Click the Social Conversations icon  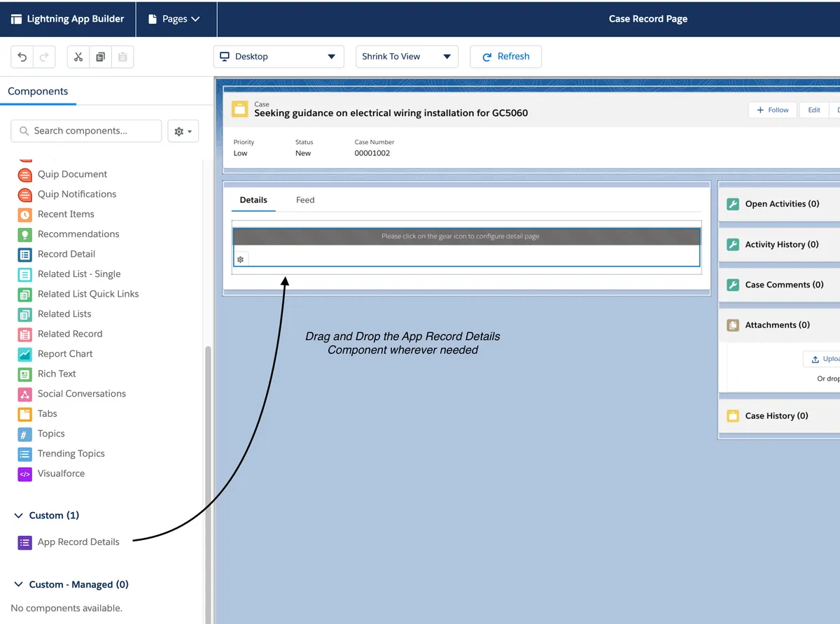(24, 394)
